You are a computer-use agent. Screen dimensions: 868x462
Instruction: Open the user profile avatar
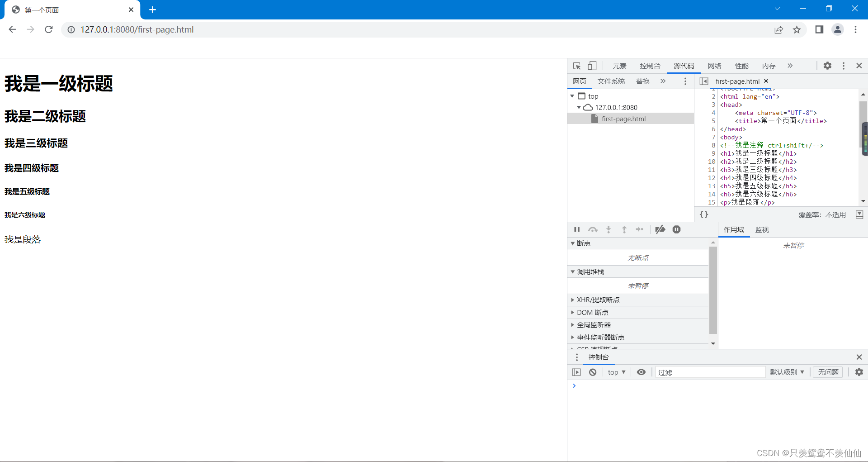[838, 29]
